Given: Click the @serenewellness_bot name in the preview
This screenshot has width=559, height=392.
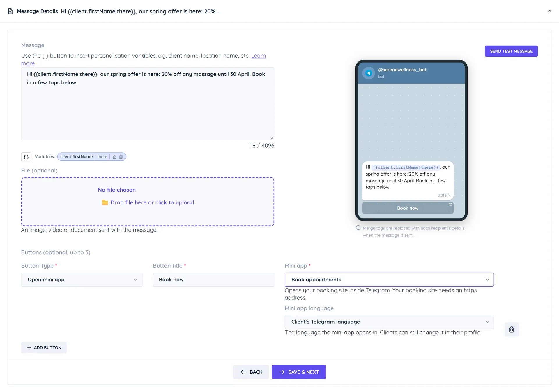Looking at the screenshot, I should [402, 70].
